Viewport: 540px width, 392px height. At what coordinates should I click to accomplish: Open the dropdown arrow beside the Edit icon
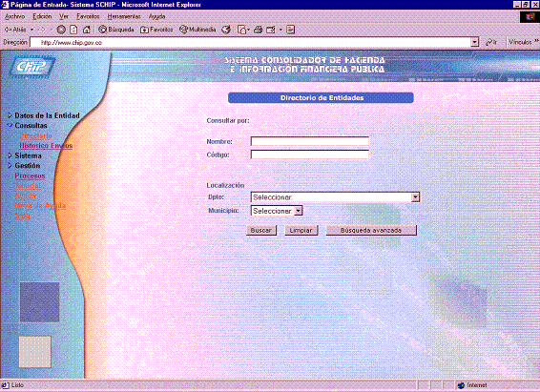click(x=280, y=30)
